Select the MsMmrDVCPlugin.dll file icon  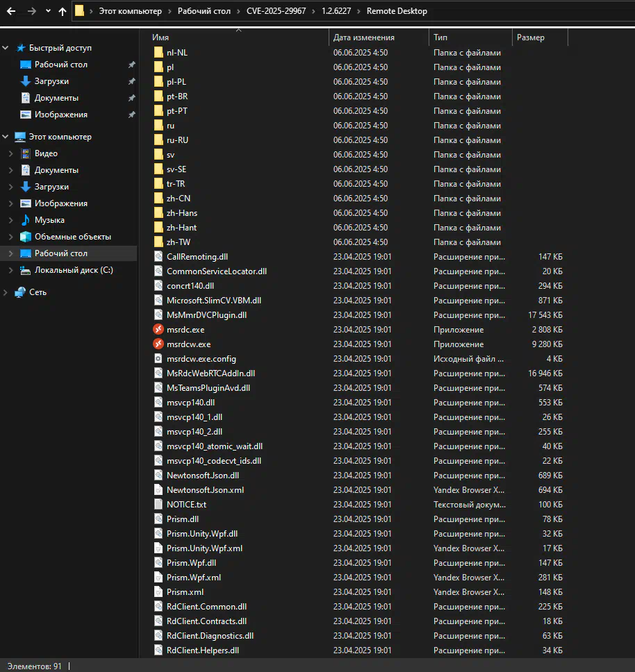point(158,314)
